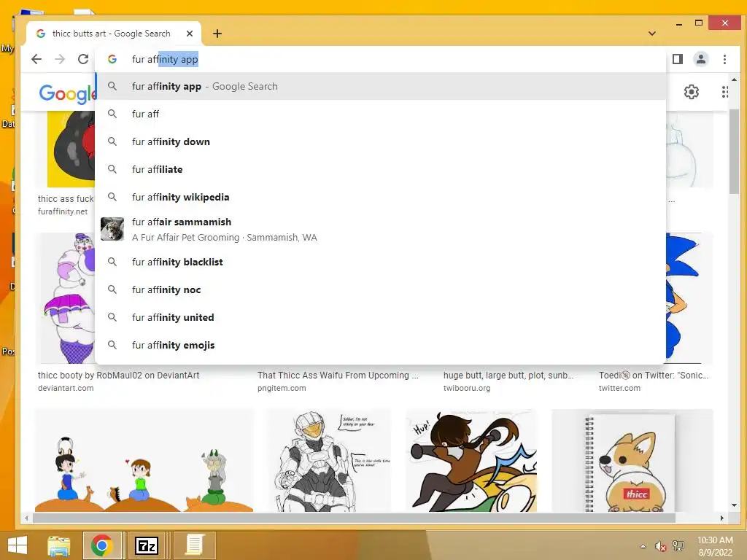Click the Fur Affair Pet Grooming thumbnail
Screen dimensions: 747x560
(112, 229)
